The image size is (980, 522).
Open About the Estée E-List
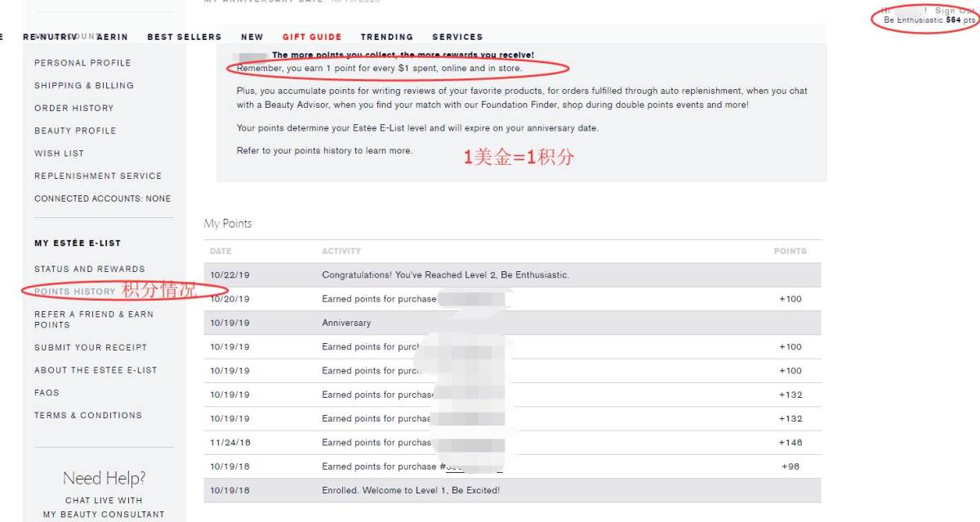click(x=96, y=370)
